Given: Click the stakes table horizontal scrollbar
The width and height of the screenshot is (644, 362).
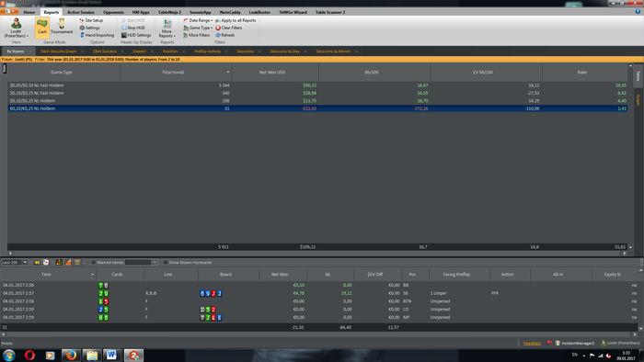Looking at the screenshot, I should (317, 254).
